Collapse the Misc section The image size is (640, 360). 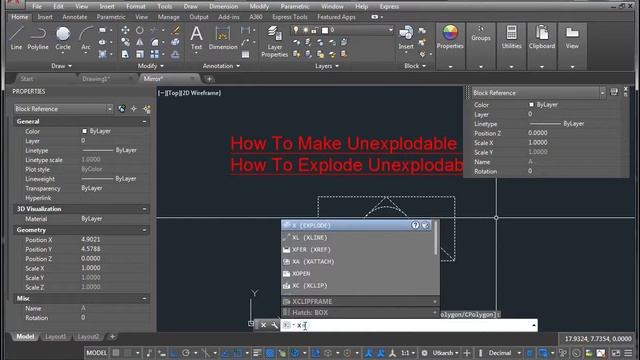[x=144, y=298]
